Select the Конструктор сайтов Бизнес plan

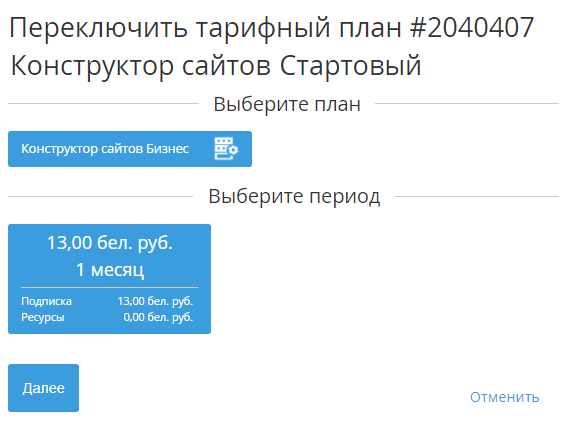point(130,149)
